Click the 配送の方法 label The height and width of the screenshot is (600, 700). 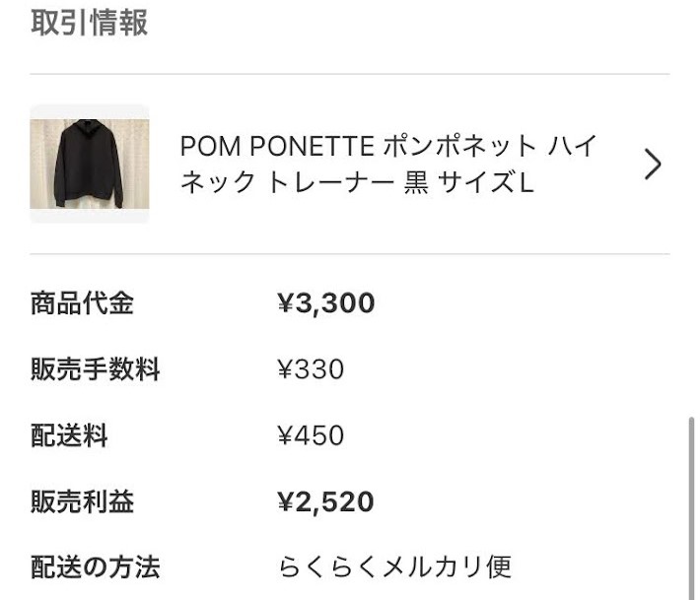[95, 567]
